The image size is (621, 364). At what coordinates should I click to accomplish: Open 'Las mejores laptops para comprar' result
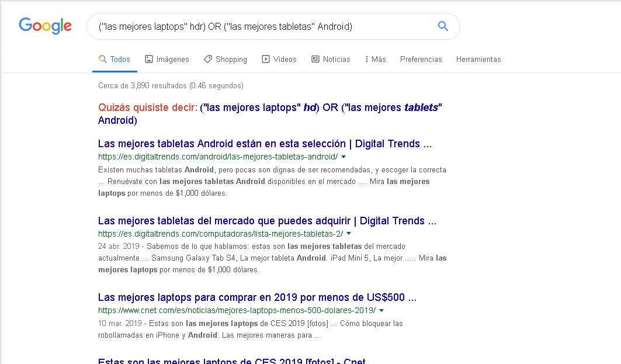tap(257, 297)
